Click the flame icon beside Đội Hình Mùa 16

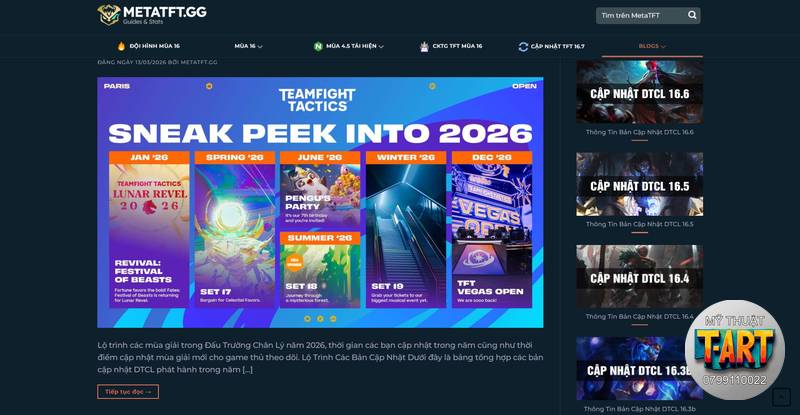[121, 46]
